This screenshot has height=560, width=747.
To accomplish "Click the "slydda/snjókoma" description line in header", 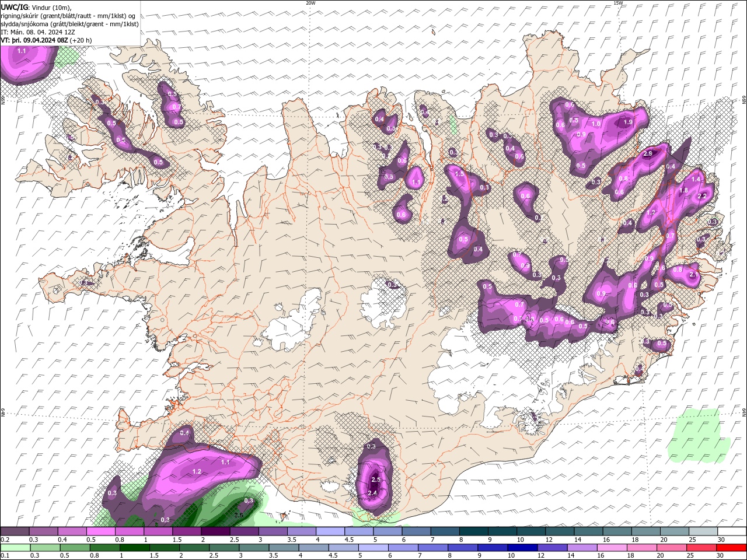I will coord(70,24).
